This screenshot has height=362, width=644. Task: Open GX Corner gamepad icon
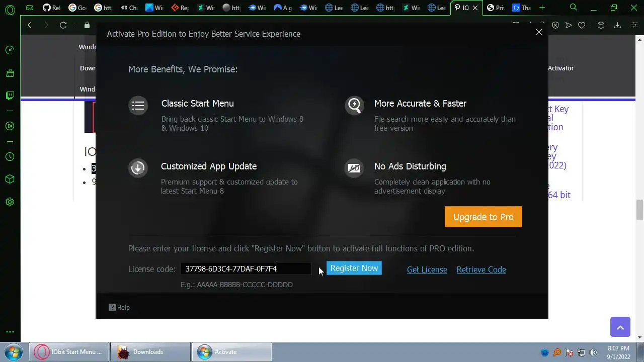tap(30, 8)
